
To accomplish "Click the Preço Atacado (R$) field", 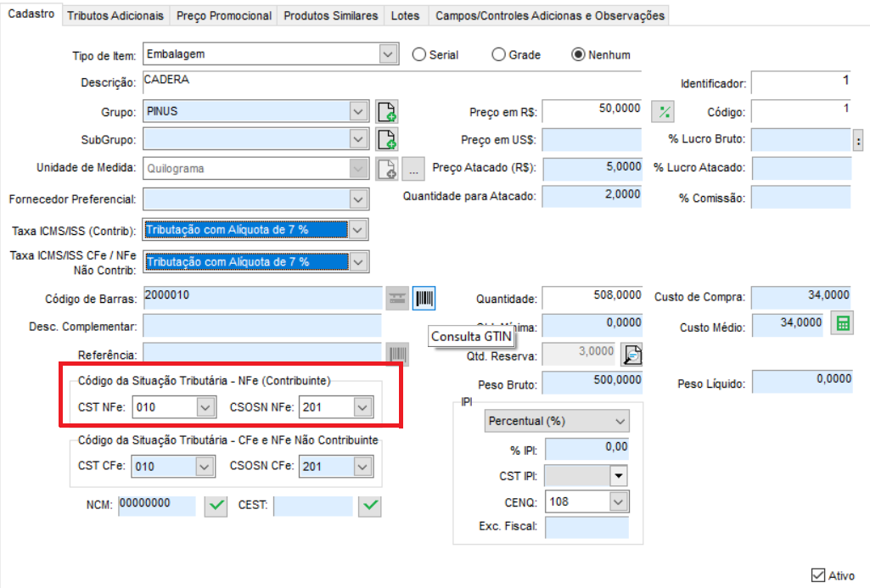I will (x=592, y=169).
